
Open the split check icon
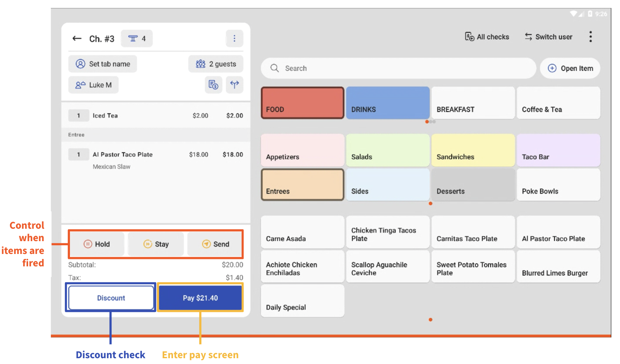click(235, 85)
